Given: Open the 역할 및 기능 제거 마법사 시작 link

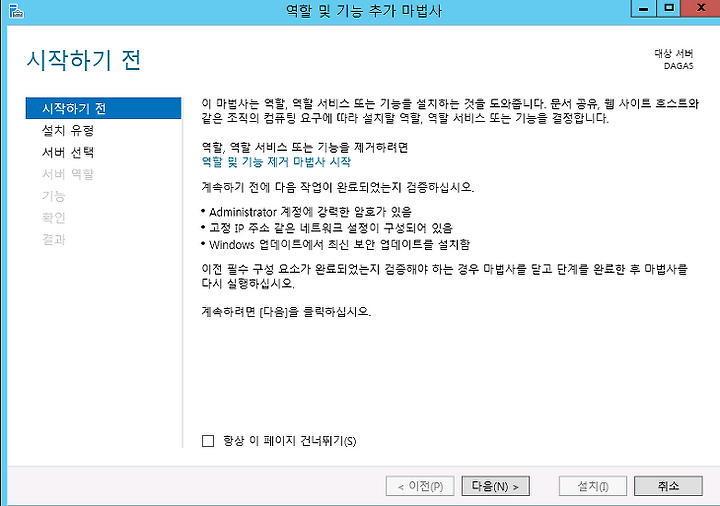Looking at the screenshot, I should [x=276, y=162].
